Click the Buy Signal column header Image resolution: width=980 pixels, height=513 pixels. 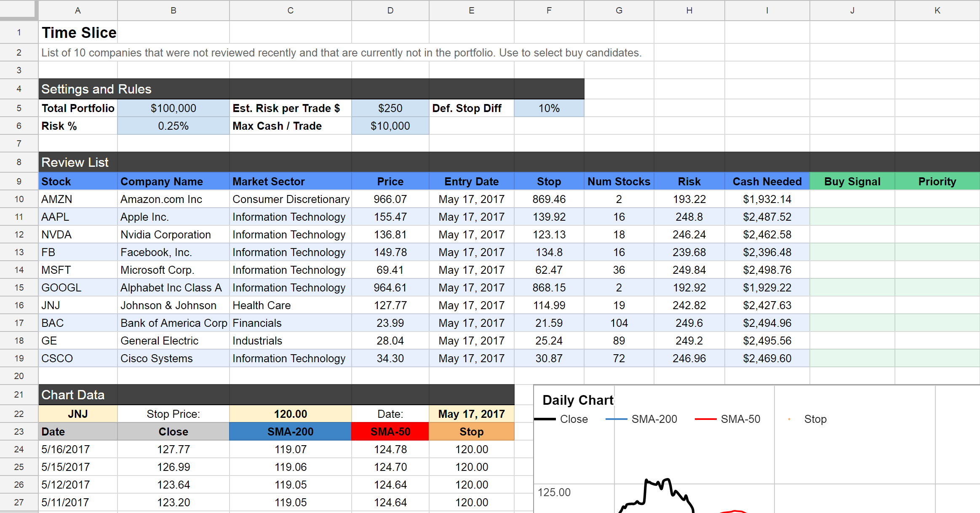click(852, 182)
